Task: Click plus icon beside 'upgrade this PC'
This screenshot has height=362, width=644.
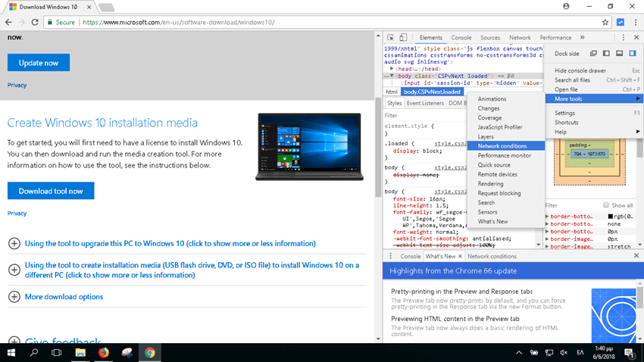Action: pos(14,243)
